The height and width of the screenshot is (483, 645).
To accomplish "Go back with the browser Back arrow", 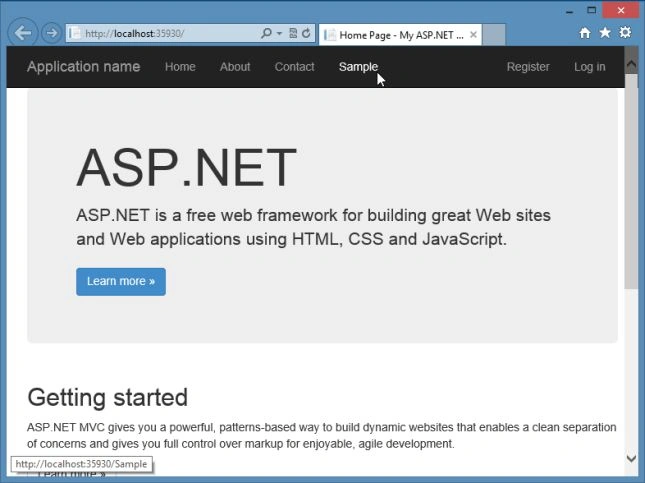I will pos(23,33).
